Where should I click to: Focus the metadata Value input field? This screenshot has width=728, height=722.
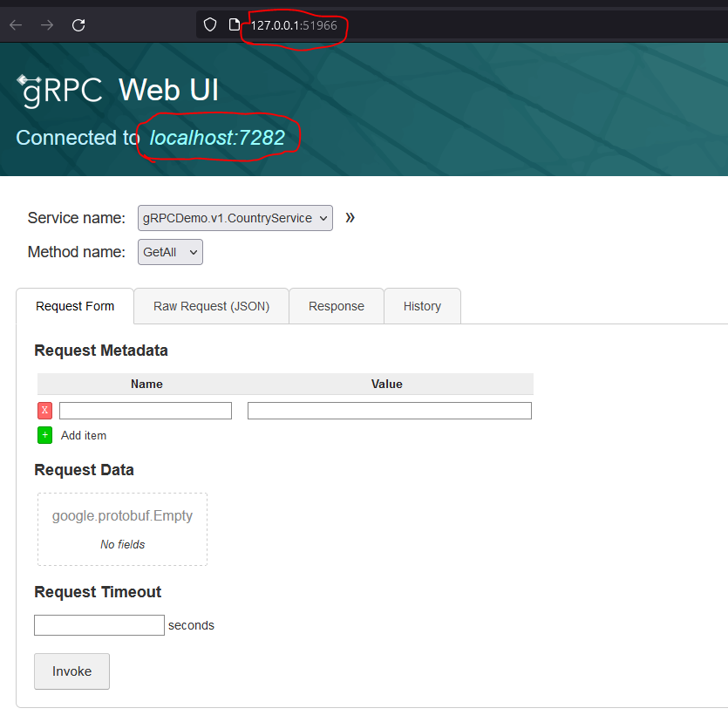tap(389, 411)
